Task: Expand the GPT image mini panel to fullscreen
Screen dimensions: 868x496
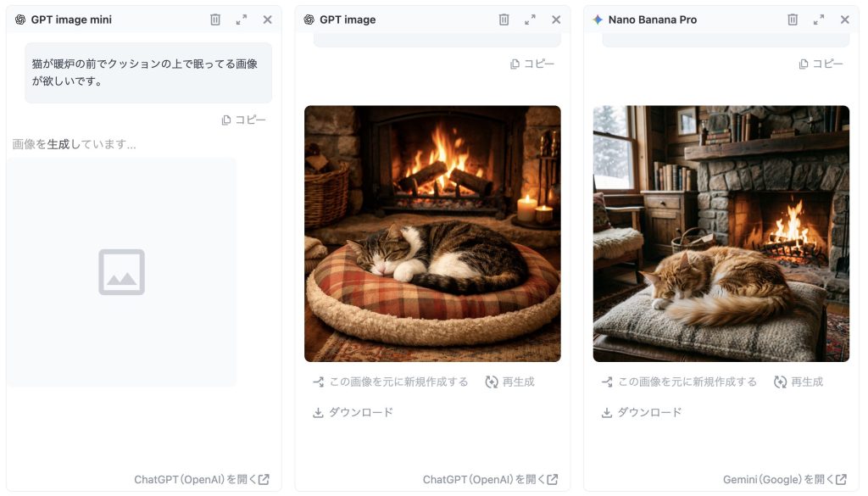Action: [x=242, y=20]
